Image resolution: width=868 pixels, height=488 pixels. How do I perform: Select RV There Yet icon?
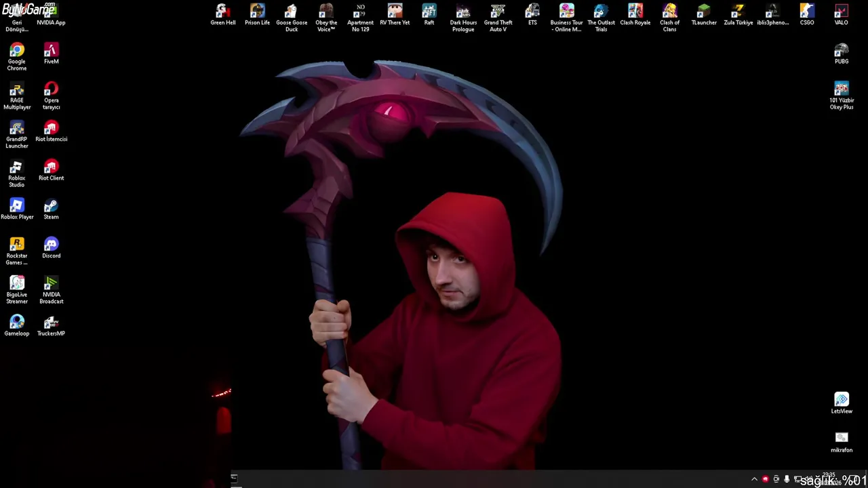click(395, 15)
